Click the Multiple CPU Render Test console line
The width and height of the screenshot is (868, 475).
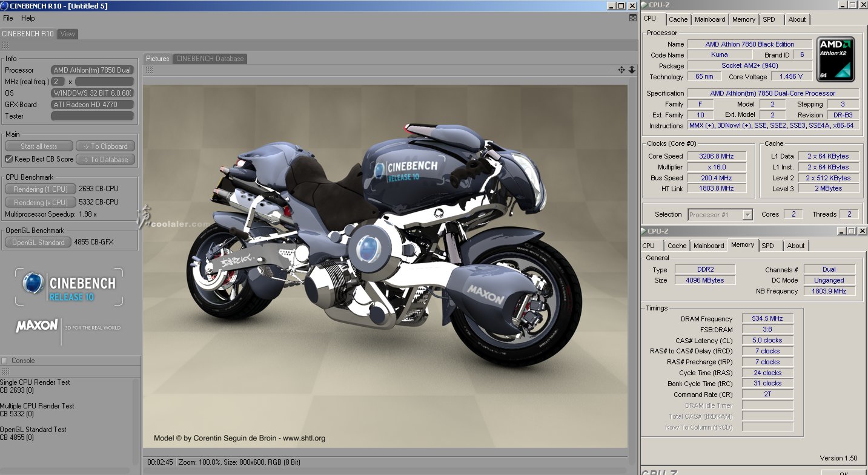(x=37, y=406)
